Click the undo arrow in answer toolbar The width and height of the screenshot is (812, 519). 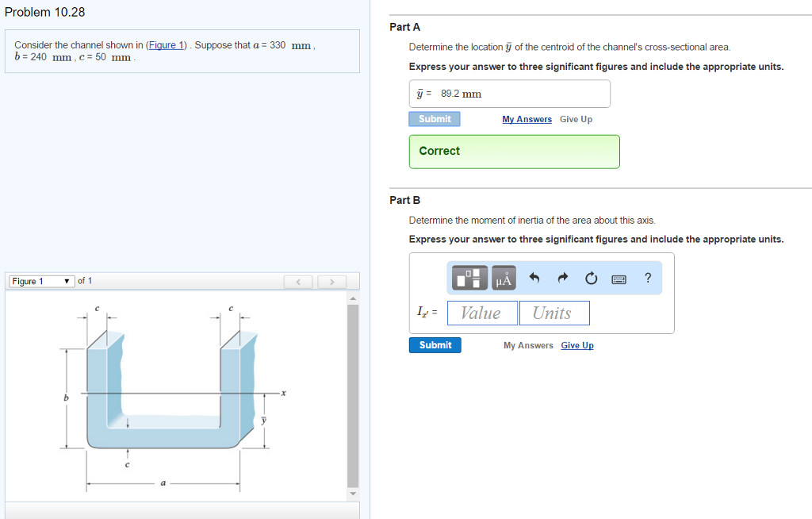pyautogui.click(x=534, y=278)
